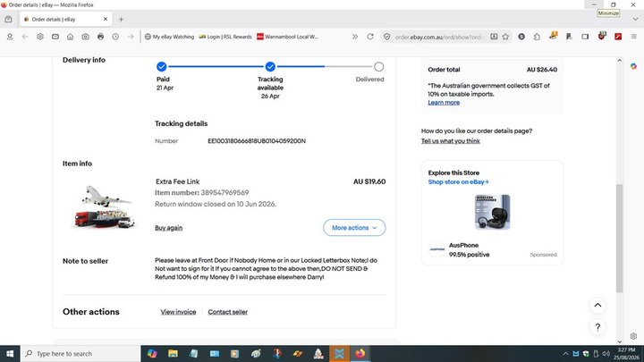The image size is (644, 362).
Task: Open the settings gear in the Firefox toolbar
Action: (40, 37)
